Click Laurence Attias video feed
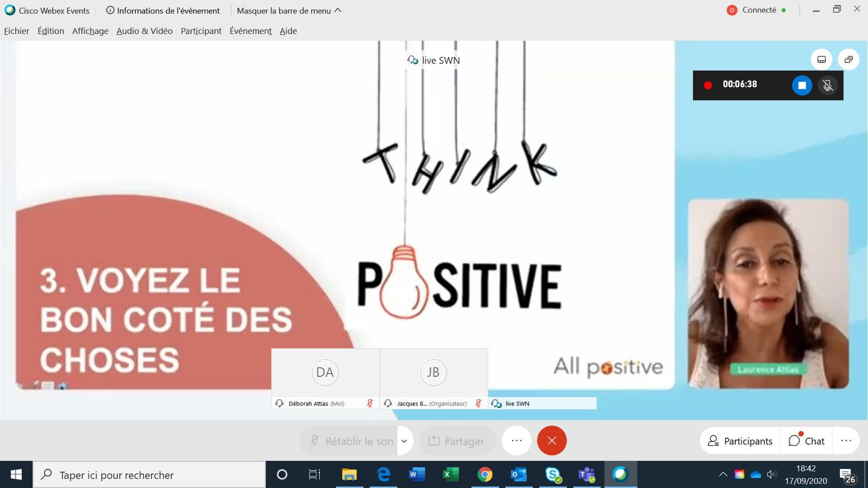Image resolution: width=868 pixels, height=488 pixels. (768, 293)
